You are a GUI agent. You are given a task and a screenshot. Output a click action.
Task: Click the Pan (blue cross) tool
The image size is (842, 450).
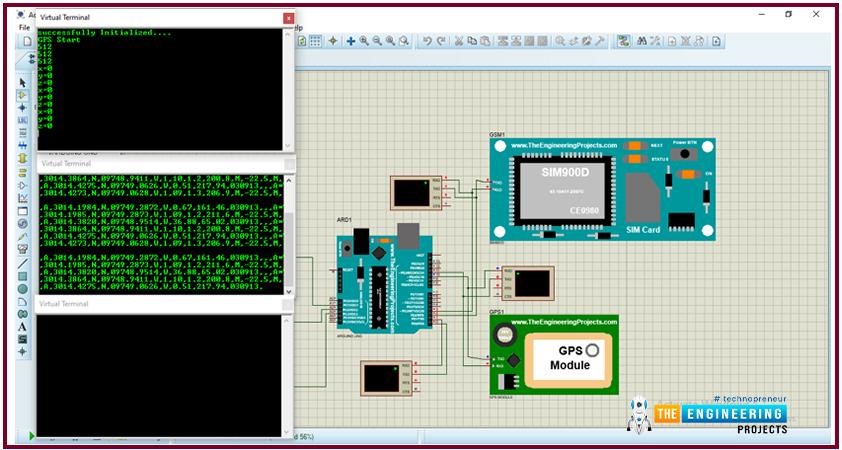[x=350, y=41]
